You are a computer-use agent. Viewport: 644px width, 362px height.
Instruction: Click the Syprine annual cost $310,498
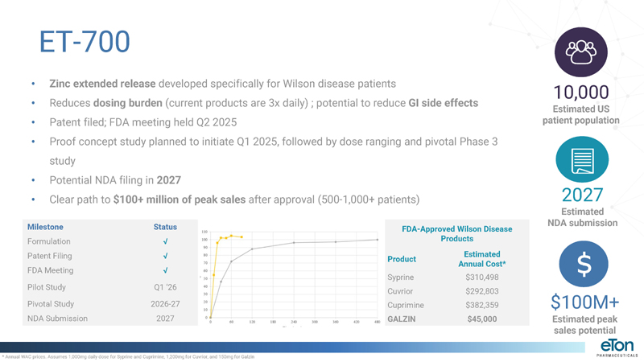481,278
